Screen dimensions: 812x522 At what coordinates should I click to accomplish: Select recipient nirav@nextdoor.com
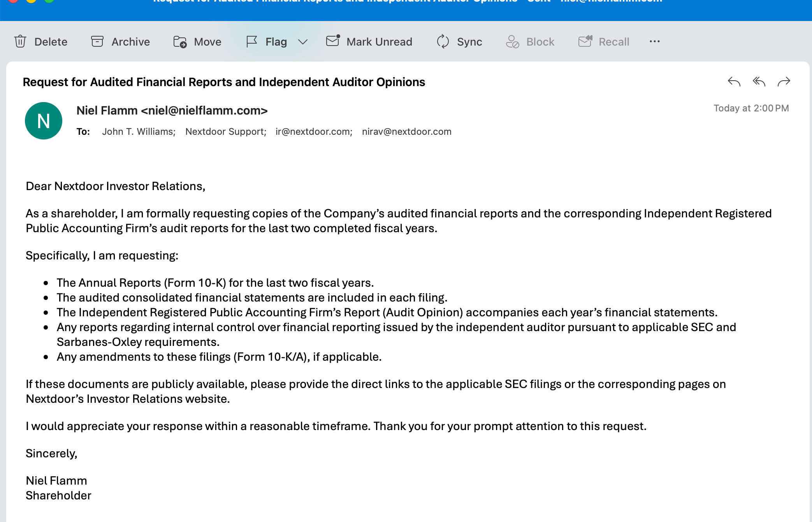coord(407,132)
